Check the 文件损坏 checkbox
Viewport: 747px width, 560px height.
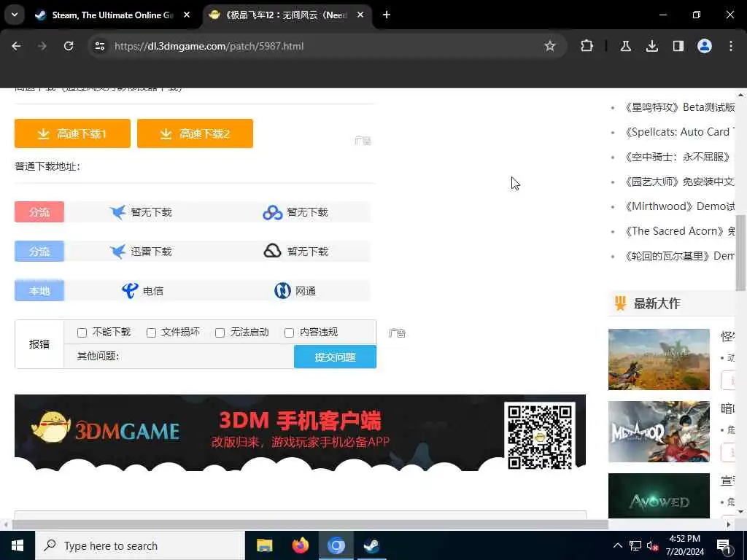[151, 332]
